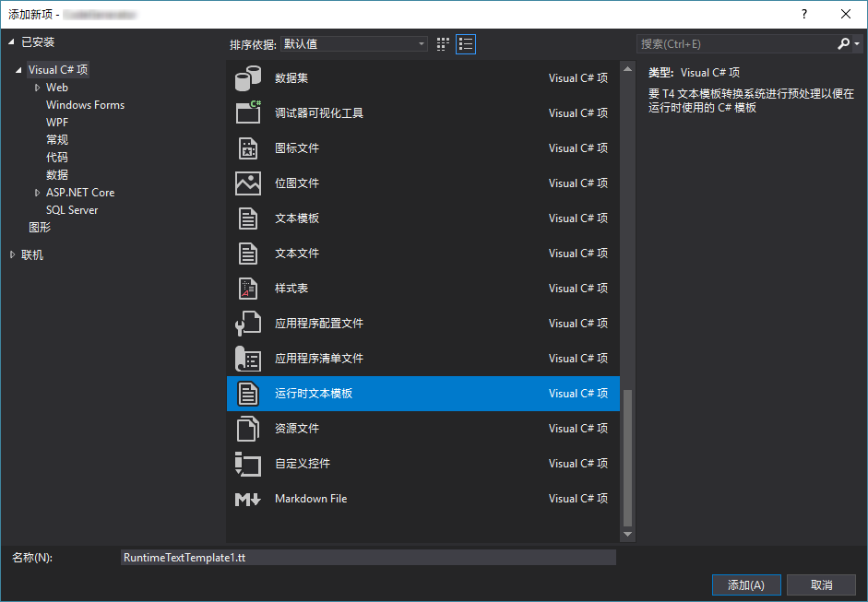Viewport: 868px width, 602px height.
Task: Click the 调试器可视化工具 icon
Action: click(x=248, y=113)
